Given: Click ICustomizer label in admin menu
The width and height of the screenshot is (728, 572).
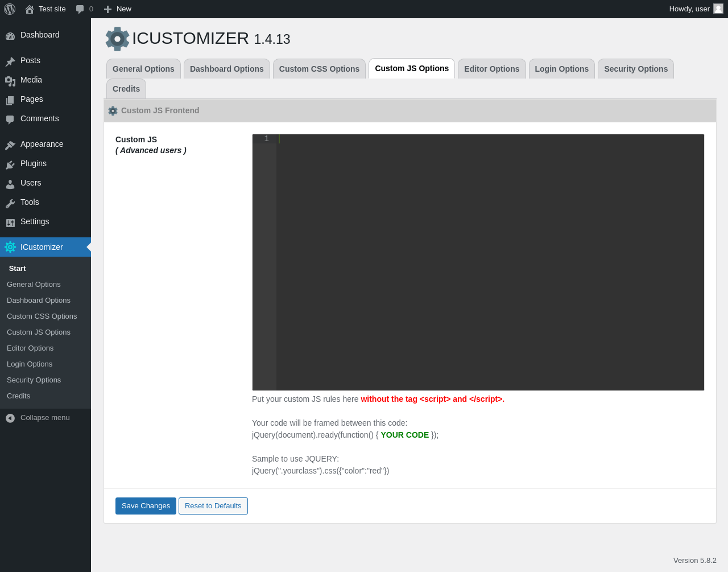Looking at the screenshot, I should (x=42, y=248).
